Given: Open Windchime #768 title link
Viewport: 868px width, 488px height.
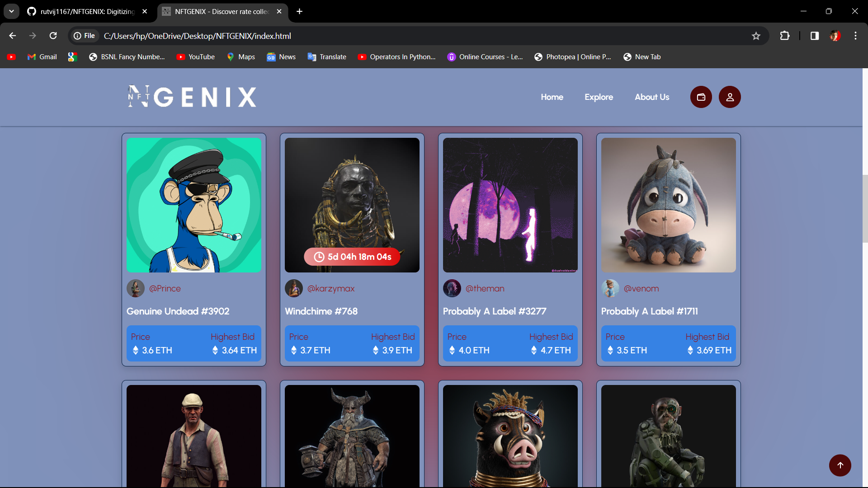Looking at the screenshot, I should [x=321, y=311].
